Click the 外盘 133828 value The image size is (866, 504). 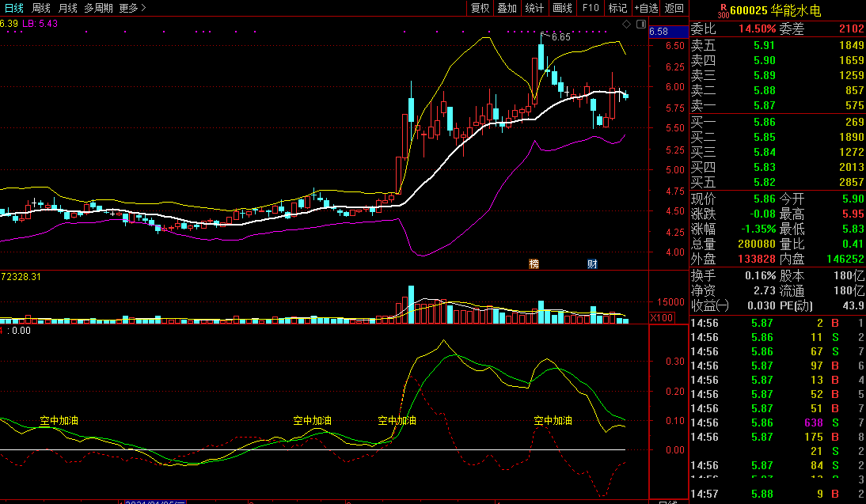click(x=757, y=259)
